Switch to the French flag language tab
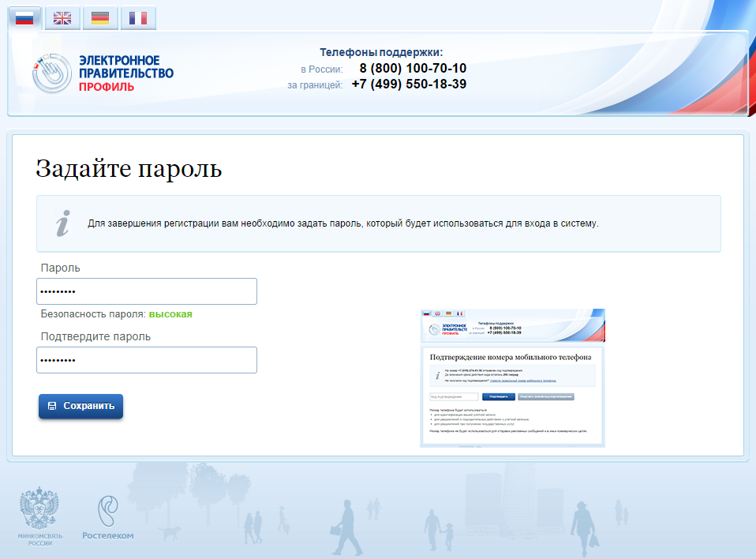 tap(138, 18)
